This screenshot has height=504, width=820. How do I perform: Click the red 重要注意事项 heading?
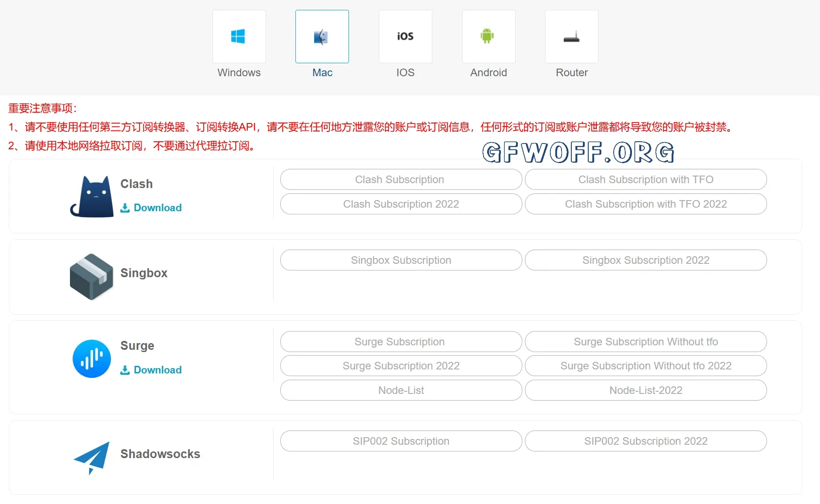43,108
